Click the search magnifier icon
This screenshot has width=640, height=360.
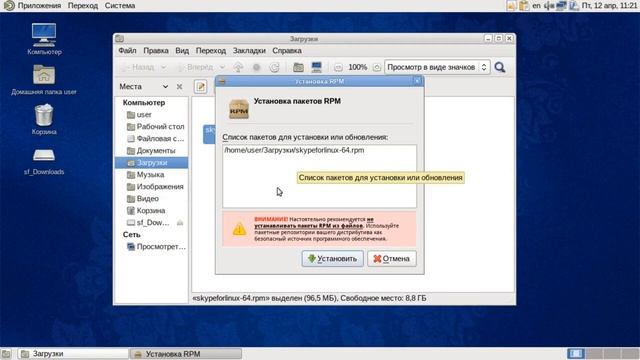pos(500,67)
